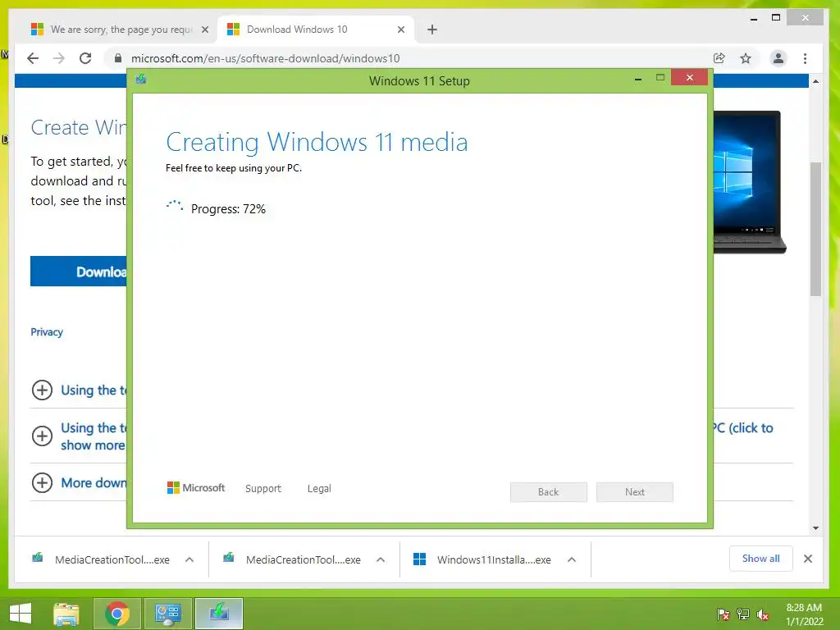Bookmark this page with star icon

(745, 58)
